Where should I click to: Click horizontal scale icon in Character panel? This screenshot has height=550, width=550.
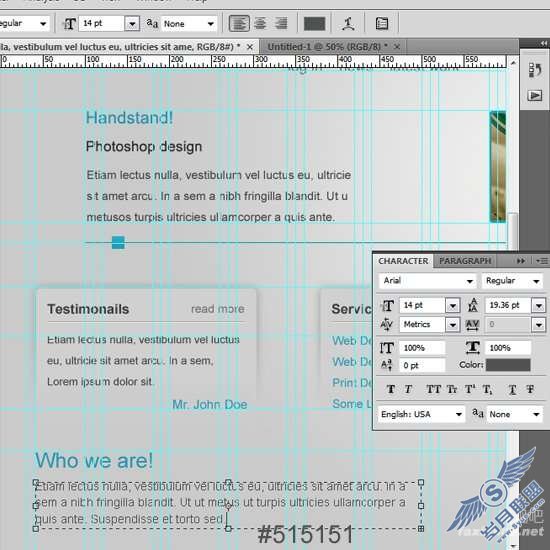point(473,348)
